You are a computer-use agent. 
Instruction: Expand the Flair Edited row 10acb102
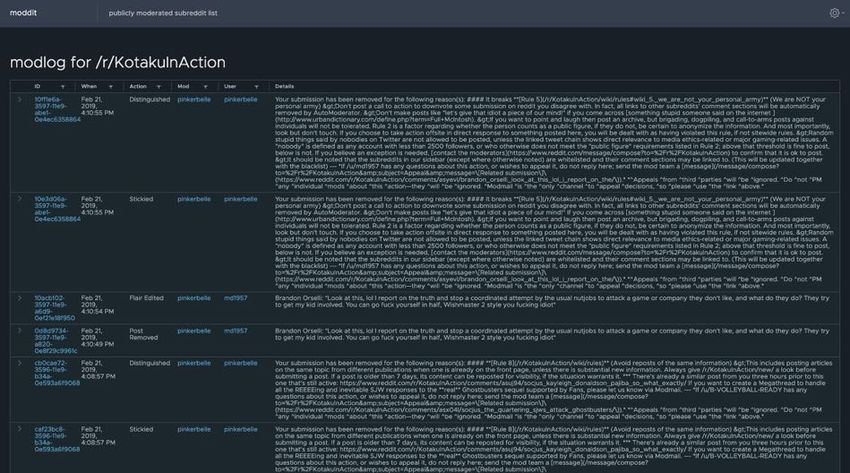20,298
